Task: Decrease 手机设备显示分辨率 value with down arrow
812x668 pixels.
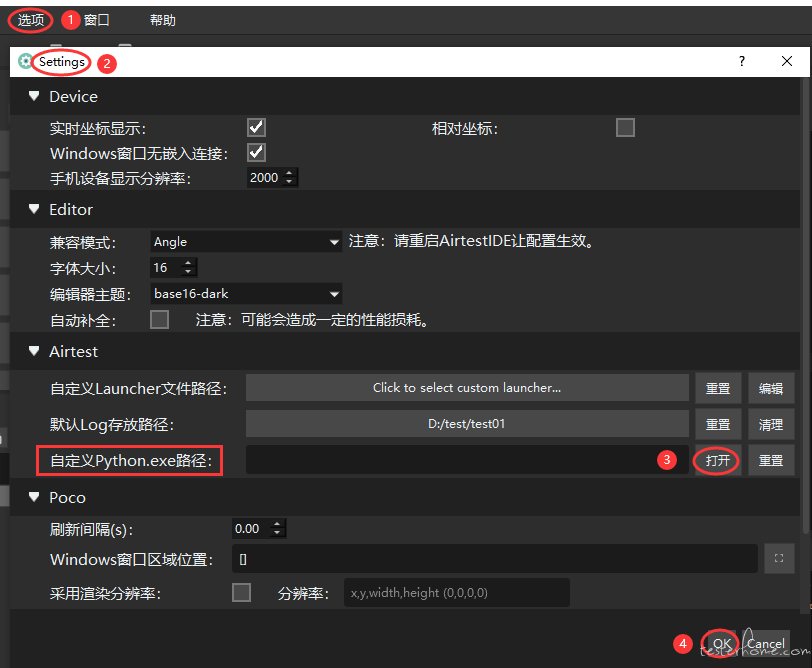Action: pyautogui.click(x=289, y=182)
